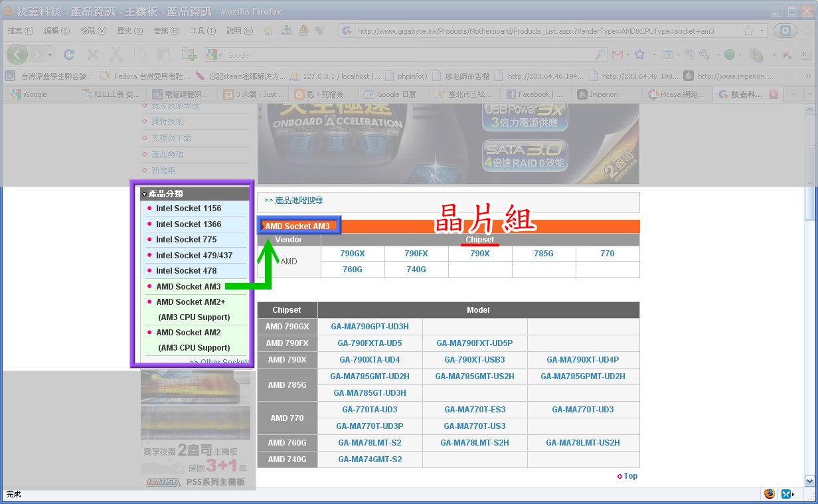Click the vertical scrollbar down arrow

(809, 481)
